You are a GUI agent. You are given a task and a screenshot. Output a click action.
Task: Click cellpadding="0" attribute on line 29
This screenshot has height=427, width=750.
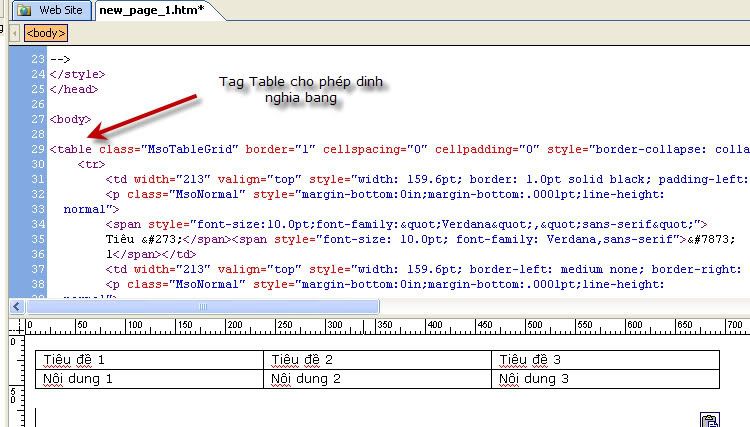pos(487,149)
